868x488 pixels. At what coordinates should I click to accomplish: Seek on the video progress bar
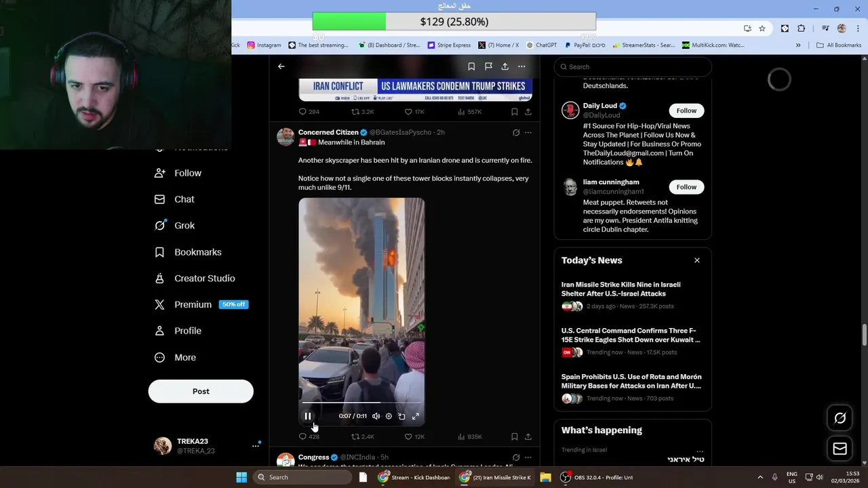pyautogui.click(x=361, y=403)
